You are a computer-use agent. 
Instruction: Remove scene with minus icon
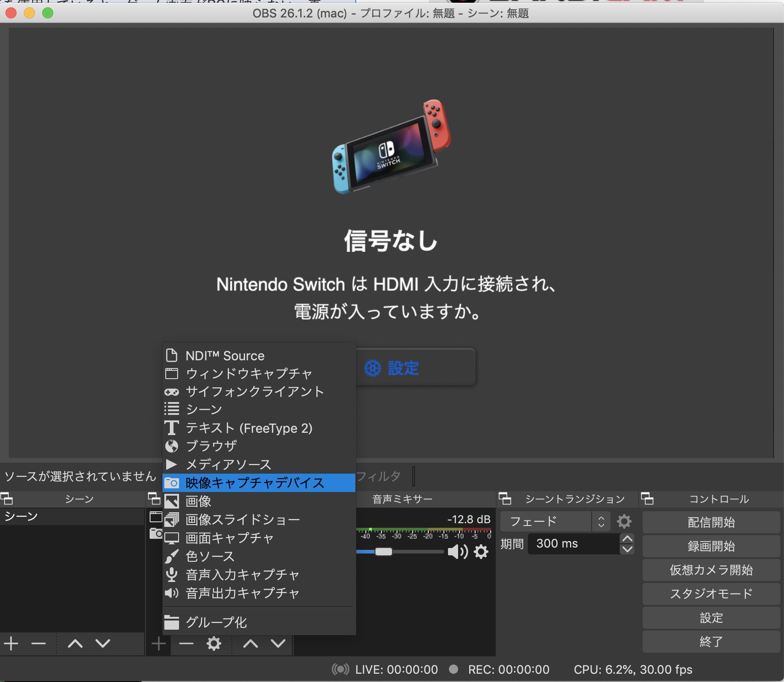39,644
